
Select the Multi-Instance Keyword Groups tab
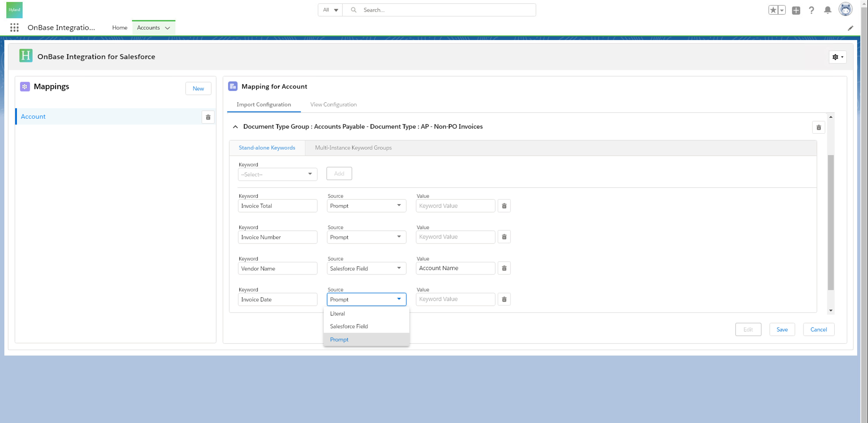[x=353, y=148]
